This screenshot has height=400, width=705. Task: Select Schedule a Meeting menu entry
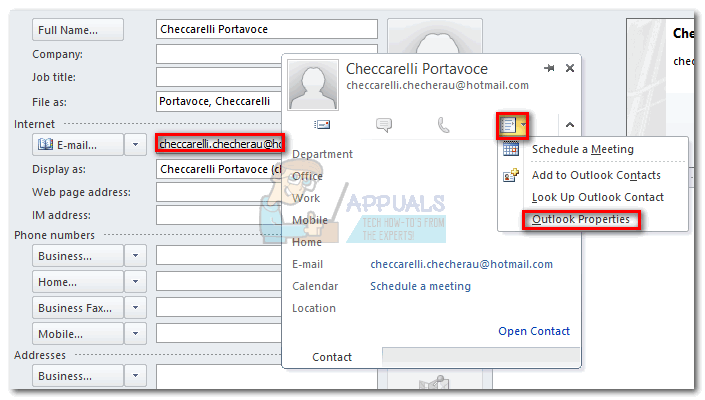(x=583, y=149)
